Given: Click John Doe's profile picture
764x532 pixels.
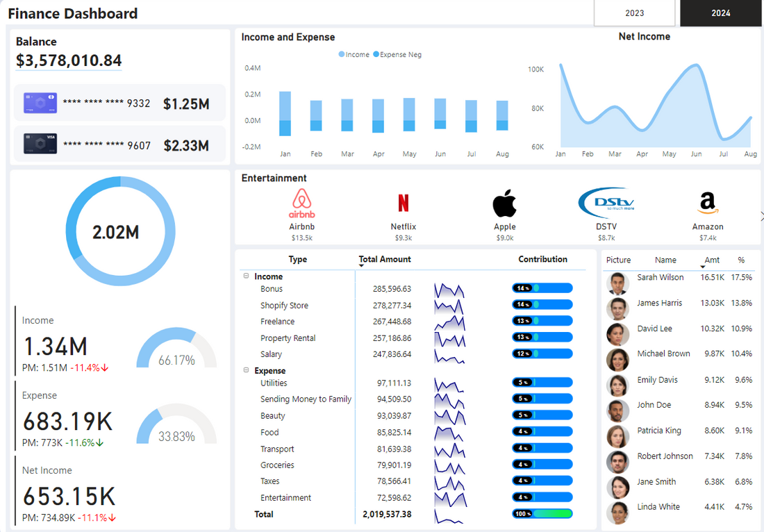Looking at the screenshot, I should (617, 410).
